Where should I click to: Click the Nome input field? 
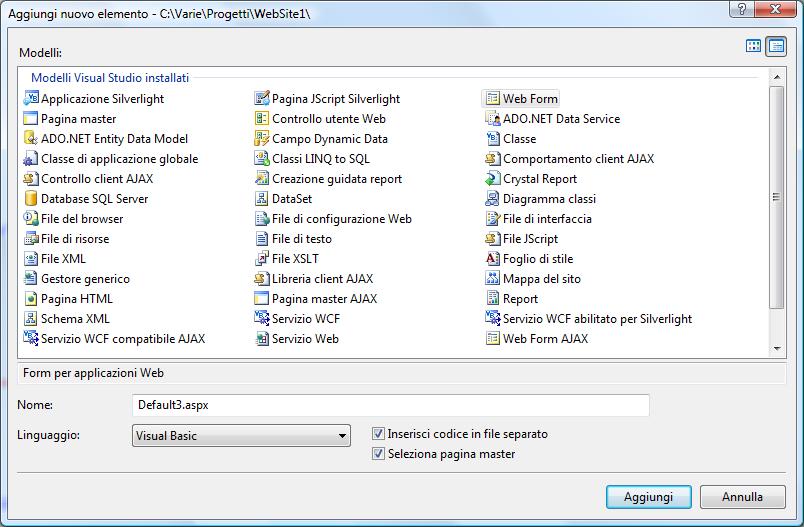391,405
